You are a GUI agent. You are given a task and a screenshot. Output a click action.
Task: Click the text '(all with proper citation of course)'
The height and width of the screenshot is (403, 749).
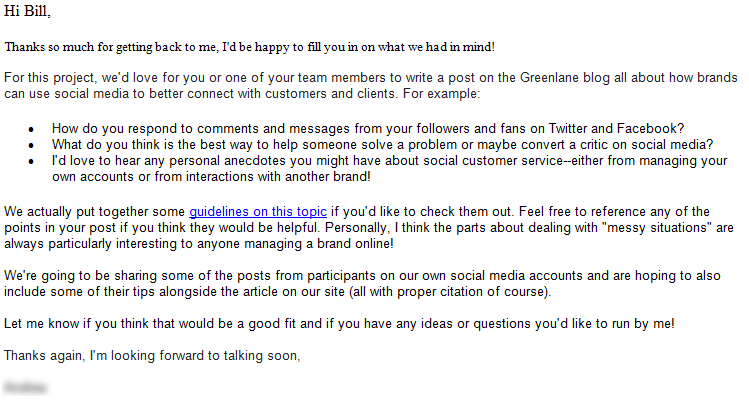click(450, 291)
